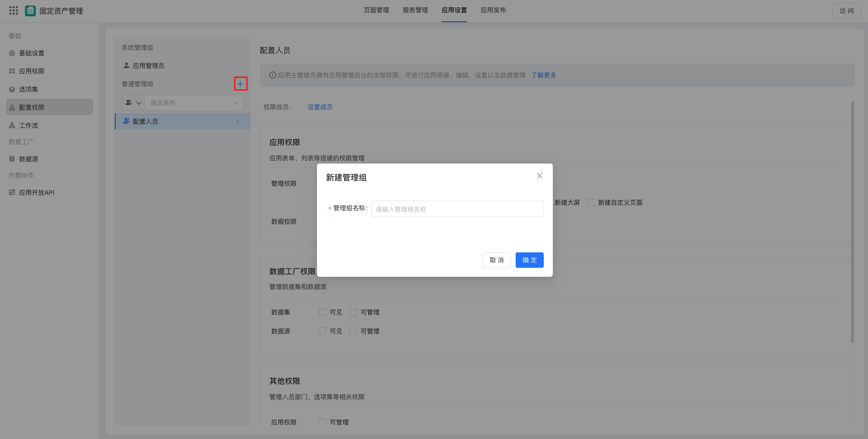This screenshot has height=439, width=868.
Task: Click the 工作流 flowchart icon
Action: pyautogui.click(x=12, y=125)
